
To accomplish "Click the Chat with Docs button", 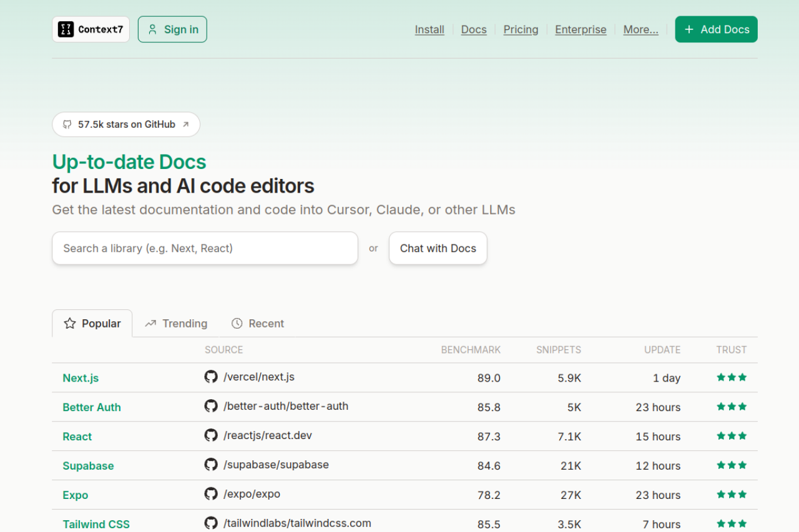I will pyautogui.click(x=438, y=248).
